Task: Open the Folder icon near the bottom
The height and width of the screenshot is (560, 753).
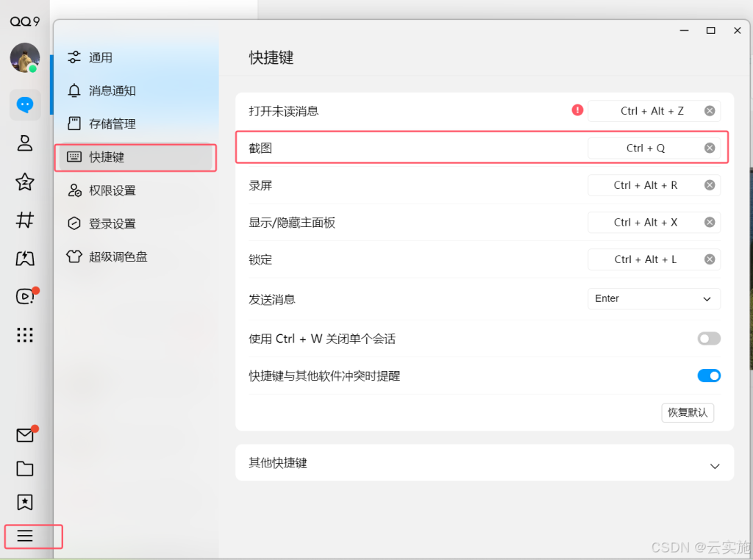Action: [24, 468]
